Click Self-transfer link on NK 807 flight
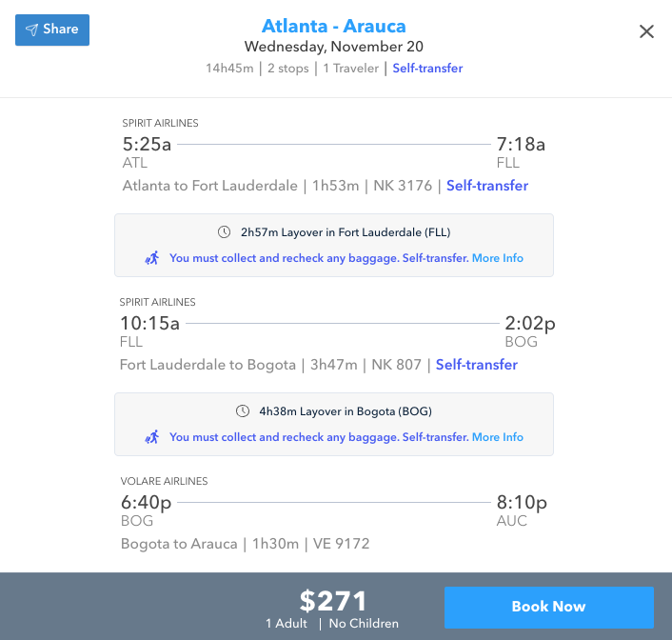 [x=477, y=365]
